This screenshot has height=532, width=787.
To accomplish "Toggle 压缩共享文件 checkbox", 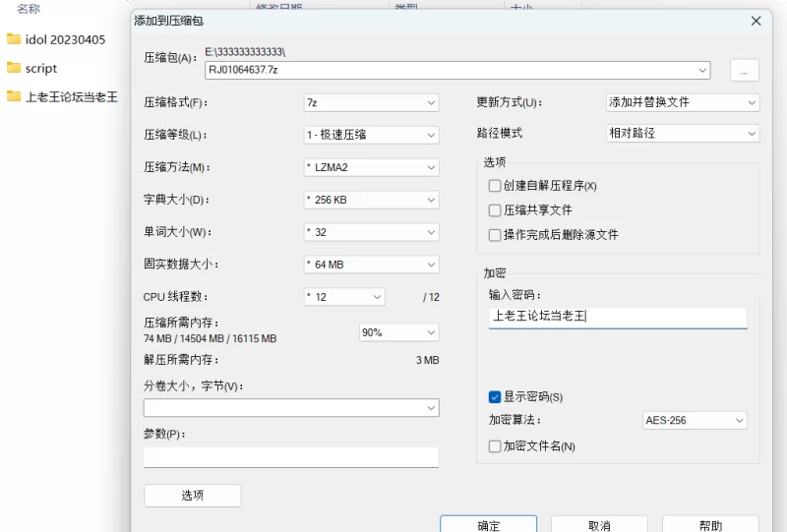I will 495,210.
